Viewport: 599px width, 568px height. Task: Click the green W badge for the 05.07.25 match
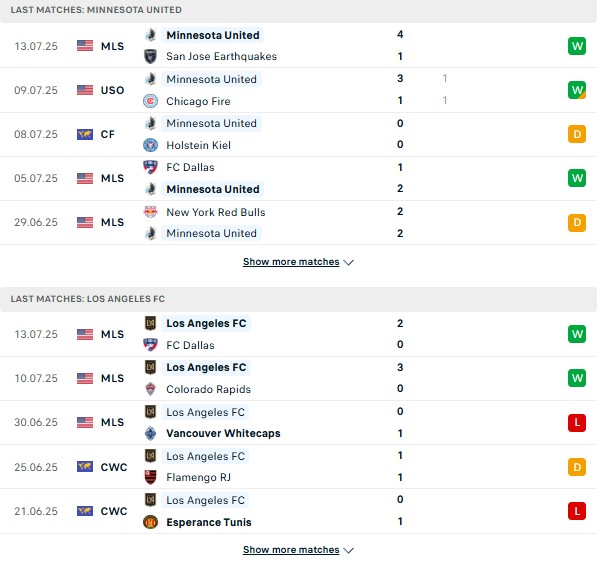click(x=577, y=178)
